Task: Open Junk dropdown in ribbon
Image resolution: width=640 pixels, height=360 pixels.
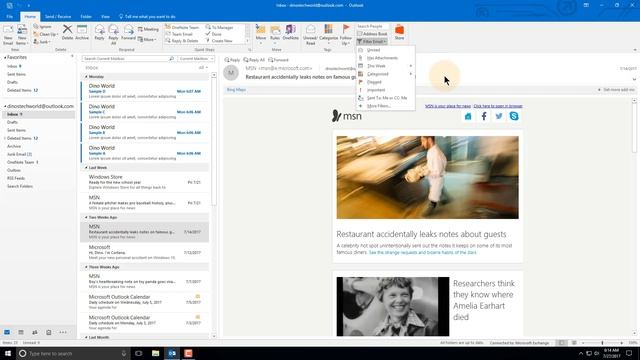Action: click(x=42, y=42)
